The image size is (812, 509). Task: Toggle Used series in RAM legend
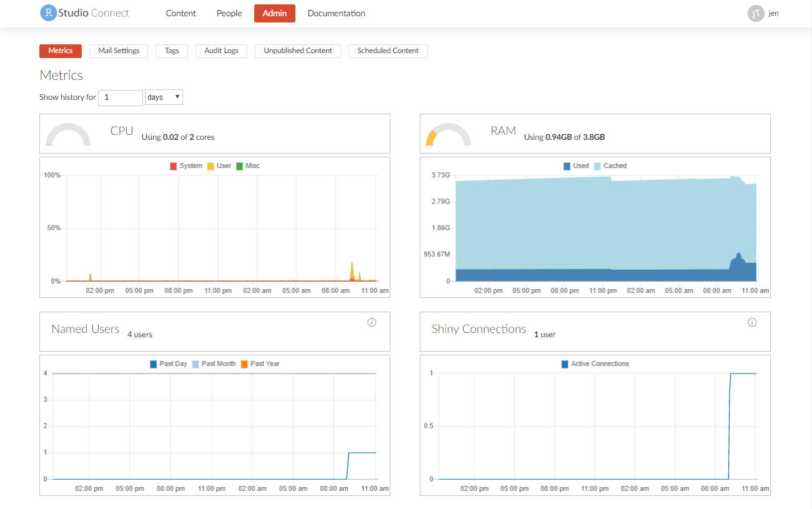tap(576, 166)
